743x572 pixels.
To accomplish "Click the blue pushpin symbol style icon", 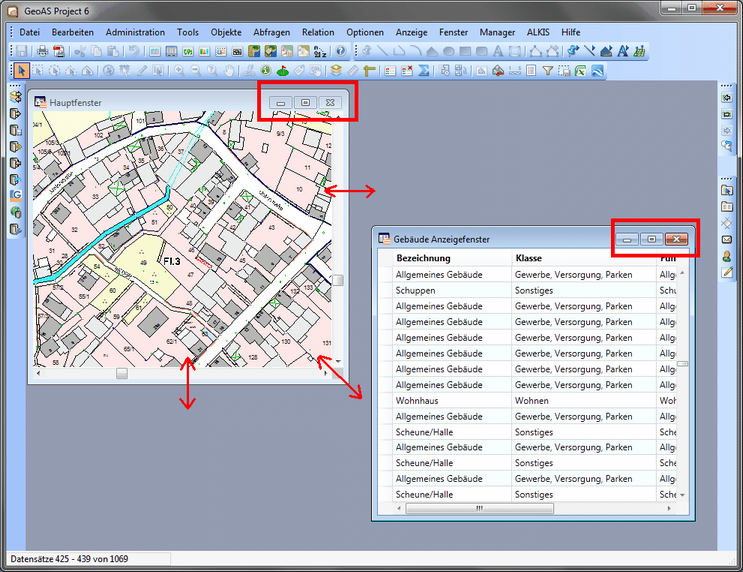I will click(573, 51).
